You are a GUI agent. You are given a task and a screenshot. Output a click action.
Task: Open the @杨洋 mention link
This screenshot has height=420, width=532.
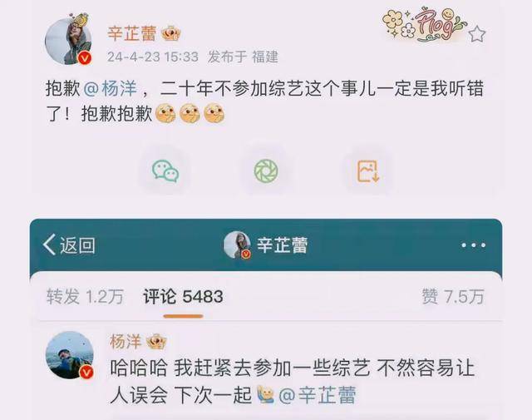tap(110, 89)
